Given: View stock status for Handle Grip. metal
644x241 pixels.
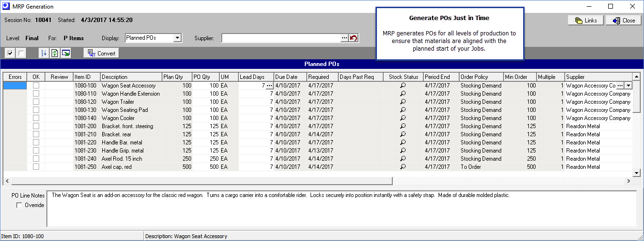Looking at the screenshot, I should click(403, 151).
